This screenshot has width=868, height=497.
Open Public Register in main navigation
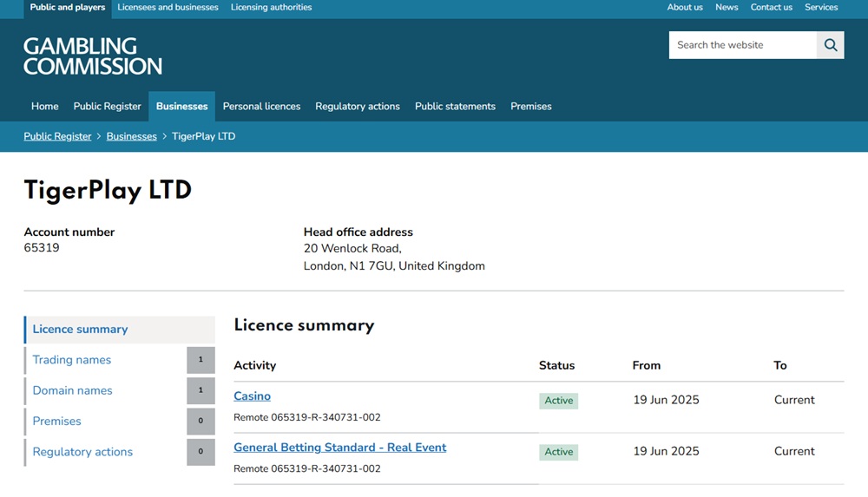[108, 107]
